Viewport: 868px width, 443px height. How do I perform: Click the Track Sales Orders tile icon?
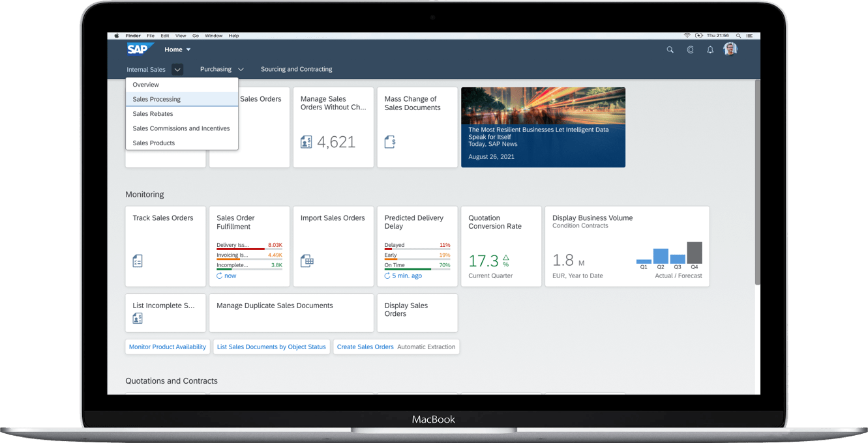point(138,261)
